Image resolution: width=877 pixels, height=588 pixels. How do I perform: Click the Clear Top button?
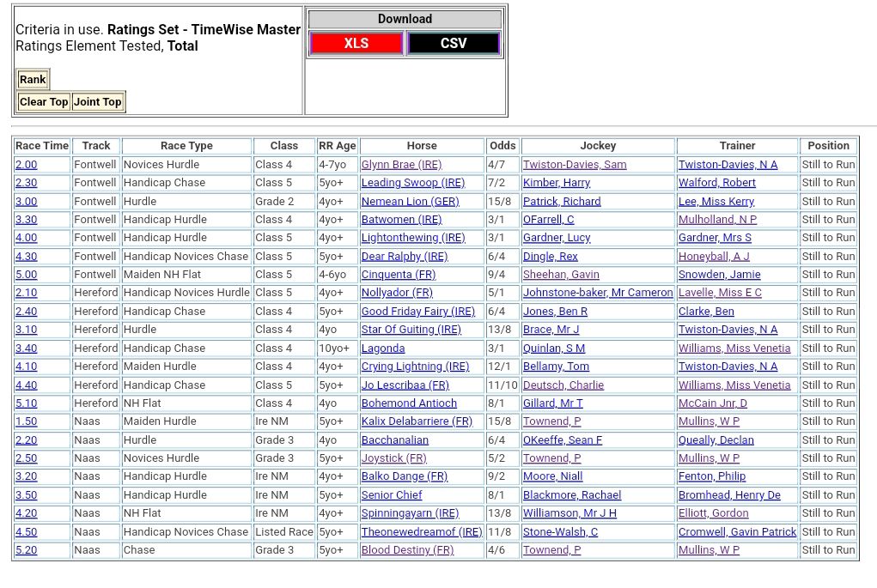pyautogui.click(x=44, y=102)
